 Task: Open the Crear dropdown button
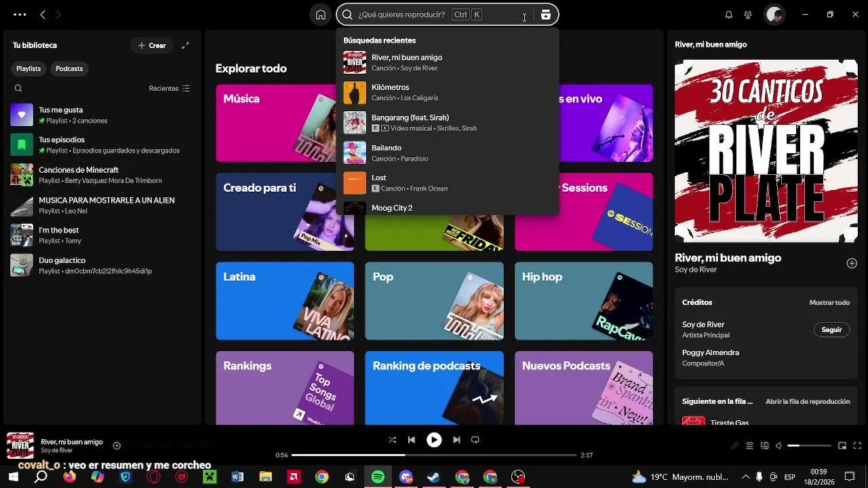[152, 45]
